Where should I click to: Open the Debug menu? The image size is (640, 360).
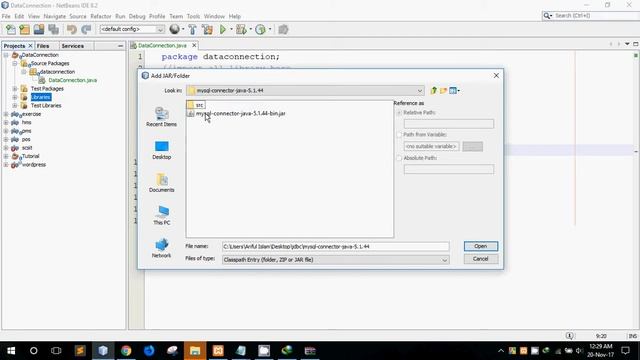pos(137,16)
